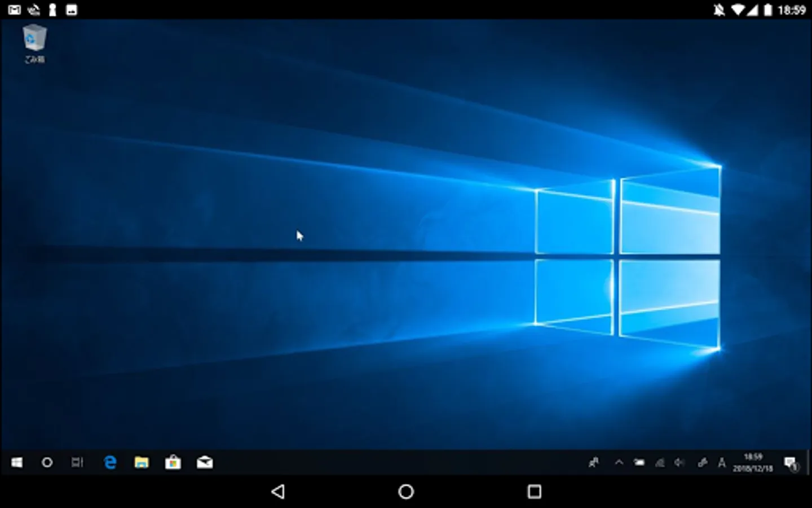
Task: Open network status in system tray
Action: pyautogui.click(x=660, y=463)
